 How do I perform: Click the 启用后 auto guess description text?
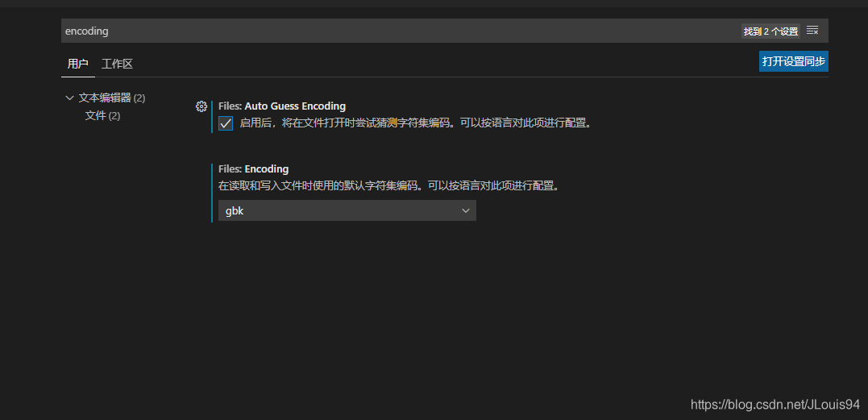(417, 123)
